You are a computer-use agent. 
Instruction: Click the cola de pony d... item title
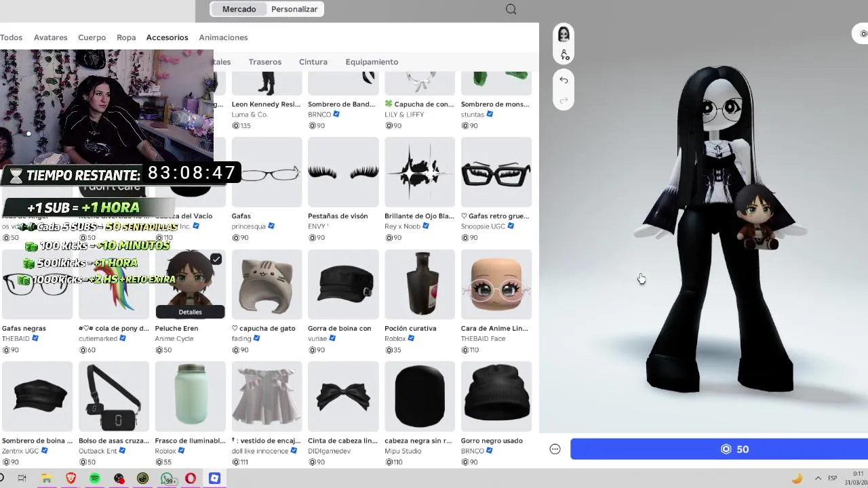[114, 329]
